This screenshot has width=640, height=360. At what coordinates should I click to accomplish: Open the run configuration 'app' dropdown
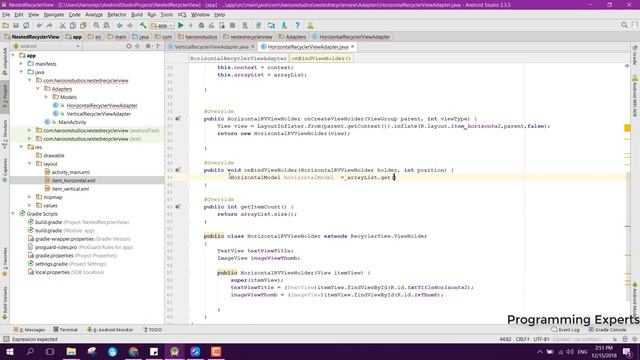pyautogui.click(x=162, y=25)
